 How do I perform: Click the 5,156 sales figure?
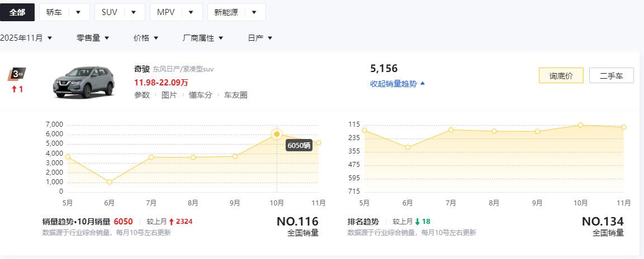(384, 69)
